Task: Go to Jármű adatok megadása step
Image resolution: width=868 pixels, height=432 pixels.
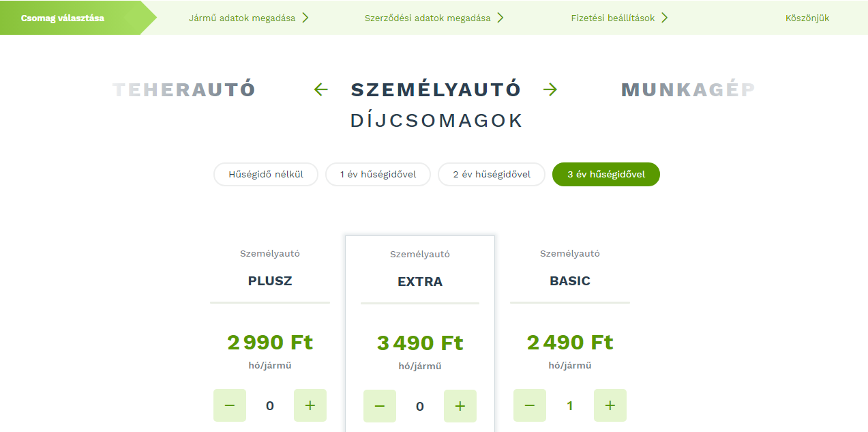Action: point(242,18)
